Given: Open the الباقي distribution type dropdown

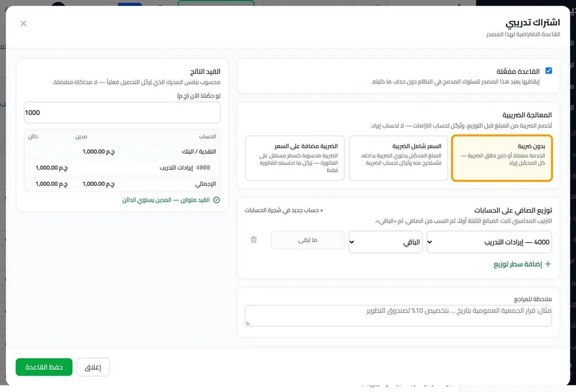Looking at the screenshot, I should (385, 242).
